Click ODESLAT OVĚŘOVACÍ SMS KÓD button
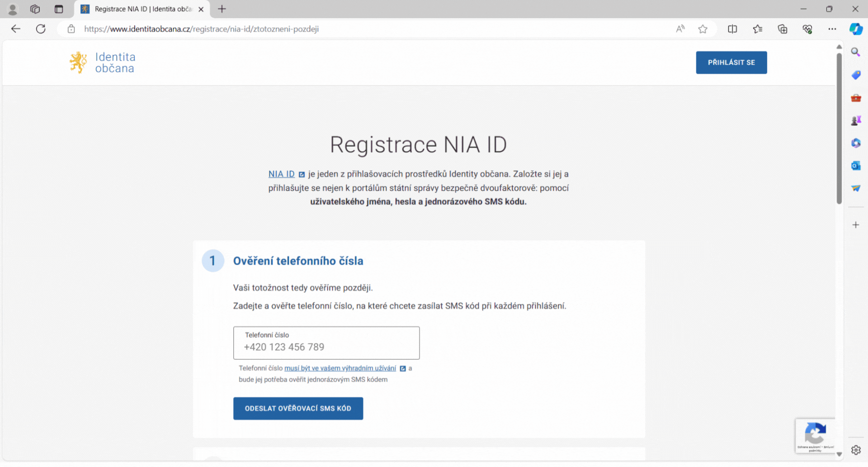Image resolution: width=868 pixels, height=467 pixels. [298, 409]
